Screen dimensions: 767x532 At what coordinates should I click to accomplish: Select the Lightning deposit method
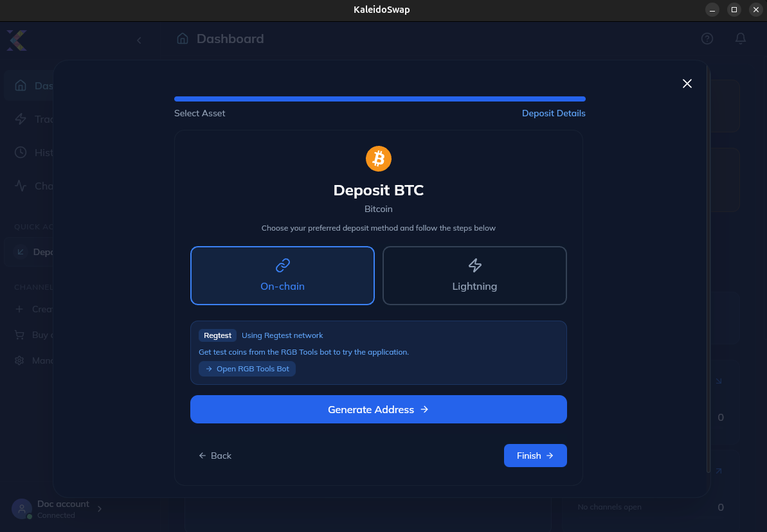click(x=474, y=276)
